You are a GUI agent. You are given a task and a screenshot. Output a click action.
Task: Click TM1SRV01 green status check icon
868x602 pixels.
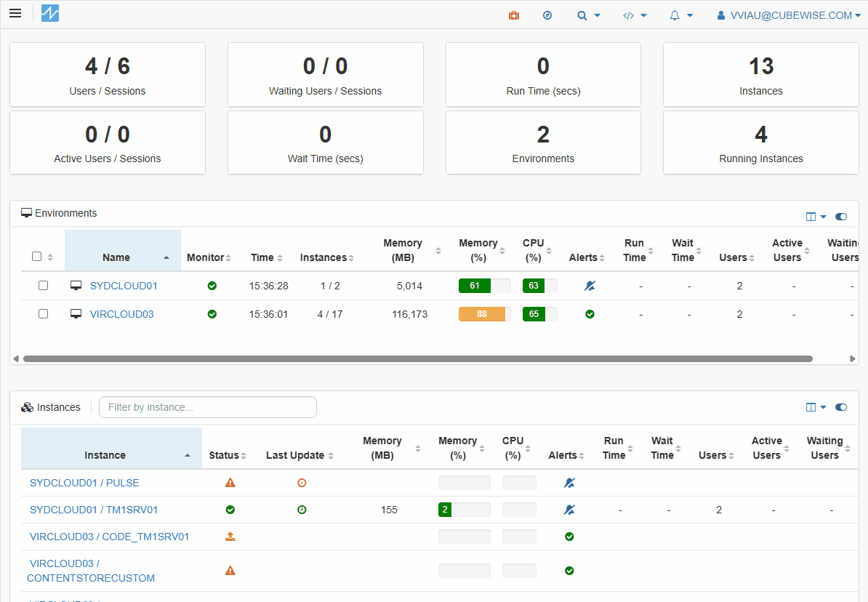[230, 510]
